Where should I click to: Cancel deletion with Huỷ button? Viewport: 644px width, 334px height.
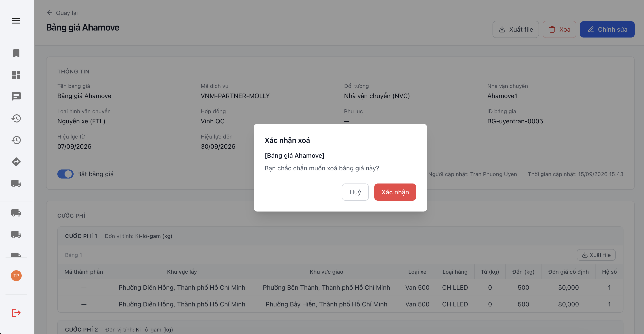click(x=355, y=192)
